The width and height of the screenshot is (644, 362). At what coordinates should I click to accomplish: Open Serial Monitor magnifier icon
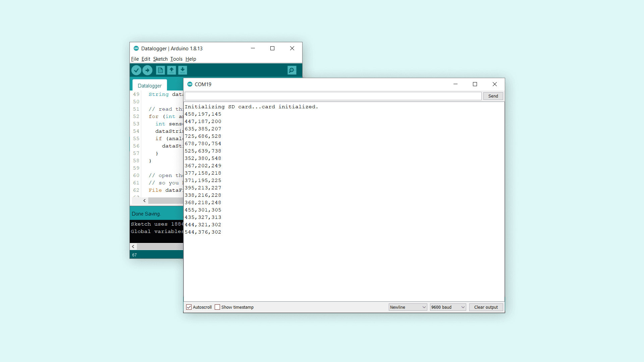(292, 70)
